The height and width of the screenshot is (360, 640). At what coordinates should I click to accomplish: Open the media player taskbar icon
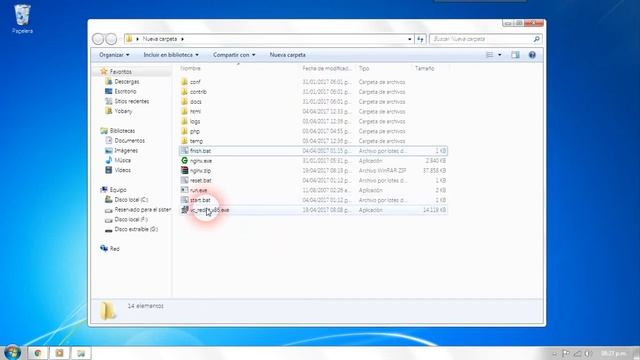60,353
